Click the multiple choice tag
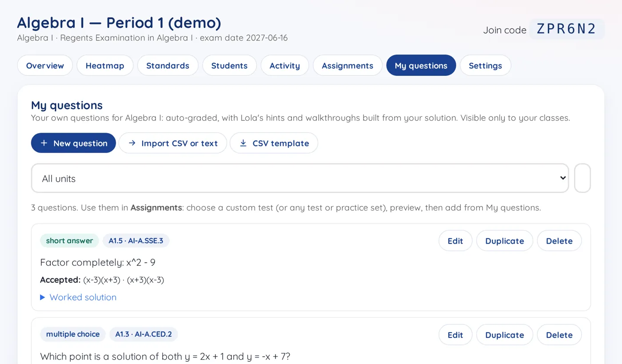 coord(73,334)
